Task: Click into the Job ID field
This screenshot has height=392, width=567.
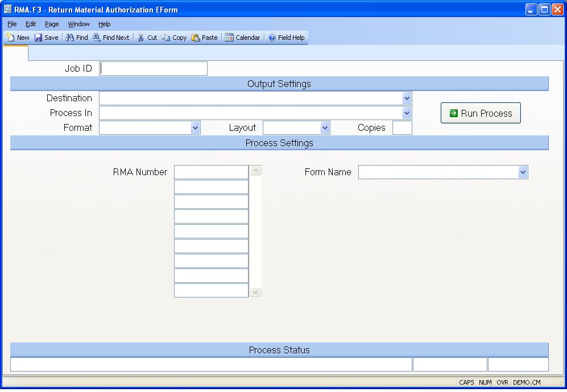Action: [x=154, y=69]
